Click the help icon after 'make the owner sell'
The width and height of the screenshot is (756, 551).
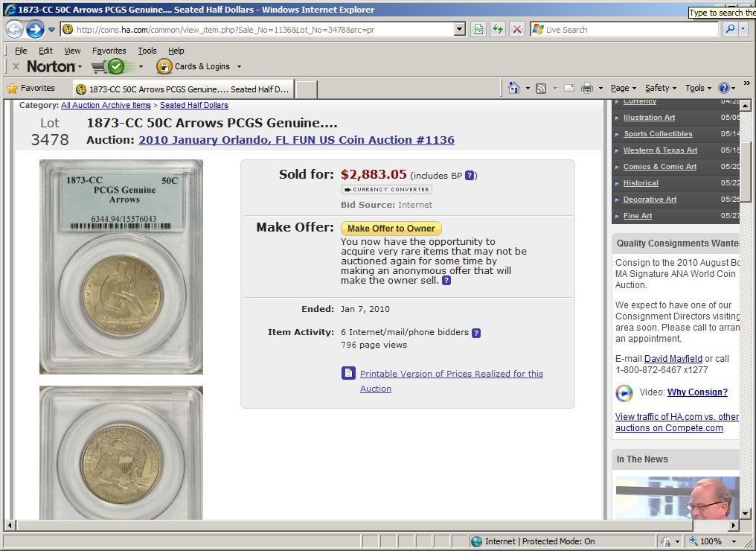click(446, 280)
